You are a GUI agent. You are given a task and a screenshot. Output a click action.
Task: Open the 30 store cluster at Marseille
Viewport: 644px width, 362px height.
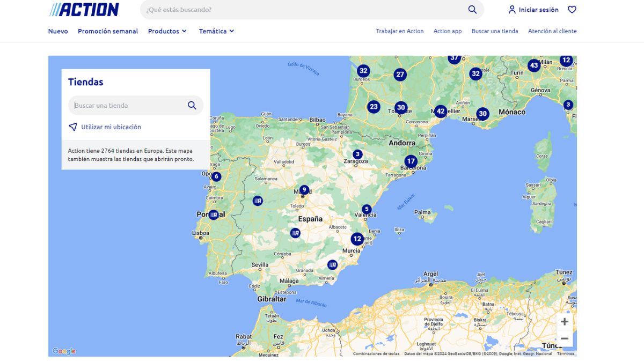click(482, 114)
